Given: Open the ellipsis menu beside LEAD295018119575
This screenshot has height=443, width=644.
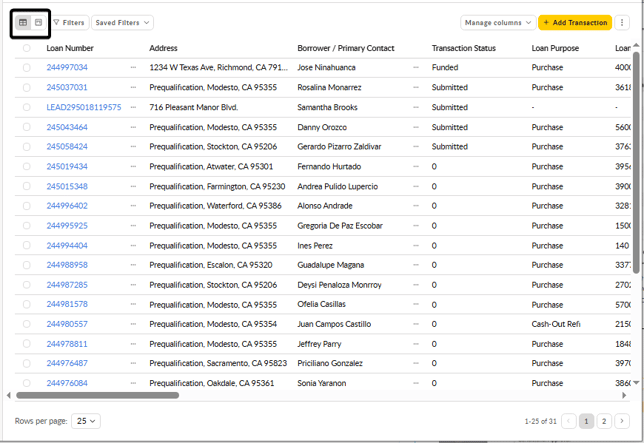Looking at the screenshot, I should click(133, 107).
